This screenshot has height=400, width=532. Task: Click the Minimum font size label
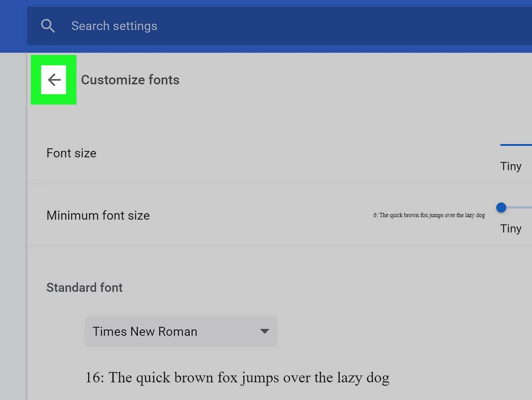[x=98, y=216]
